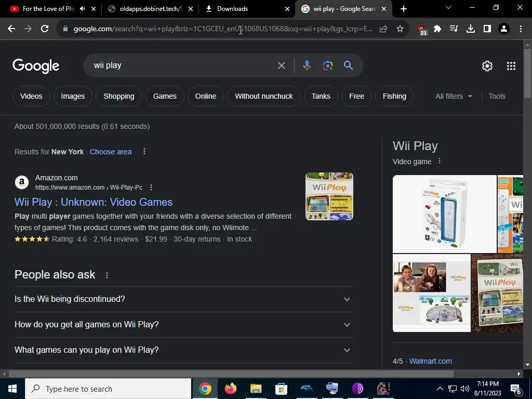532x399 pixels.
Task: Open more options next to Choose area
Action: pyautogui.click(x=144, y=151)
